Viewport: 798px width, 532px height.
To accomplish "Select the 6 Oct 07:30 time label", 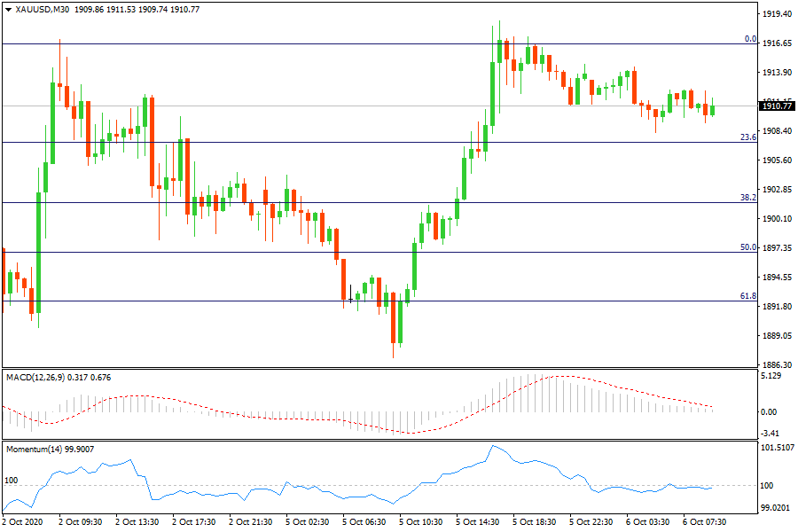I will click(703, 522).
